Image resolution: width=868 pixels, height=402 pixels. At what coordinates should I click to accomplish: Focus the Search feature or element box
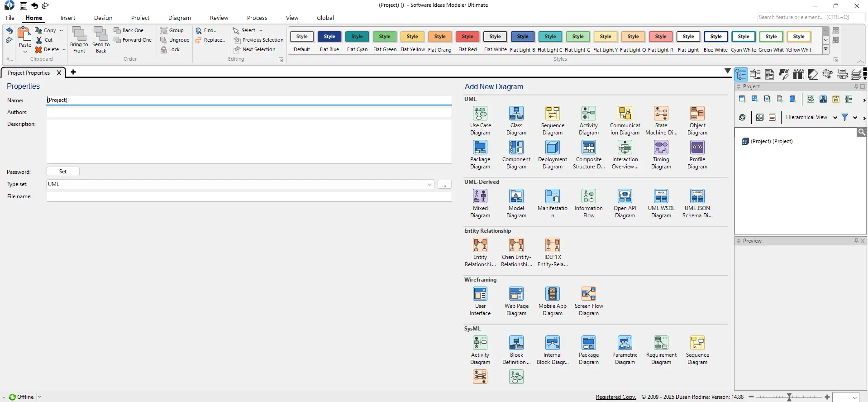point(811,17)
